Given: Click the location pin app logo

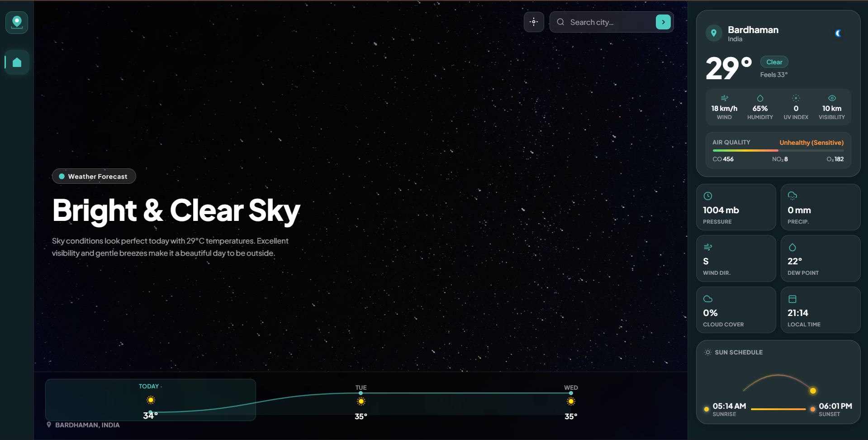Looking at the screenshot, I should click(16, 22).
